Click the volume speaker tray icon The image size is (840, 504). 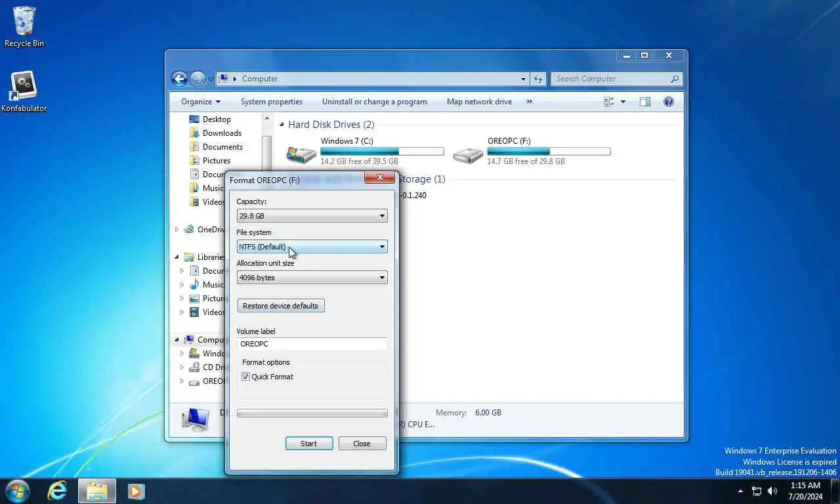tap(772, 491)
